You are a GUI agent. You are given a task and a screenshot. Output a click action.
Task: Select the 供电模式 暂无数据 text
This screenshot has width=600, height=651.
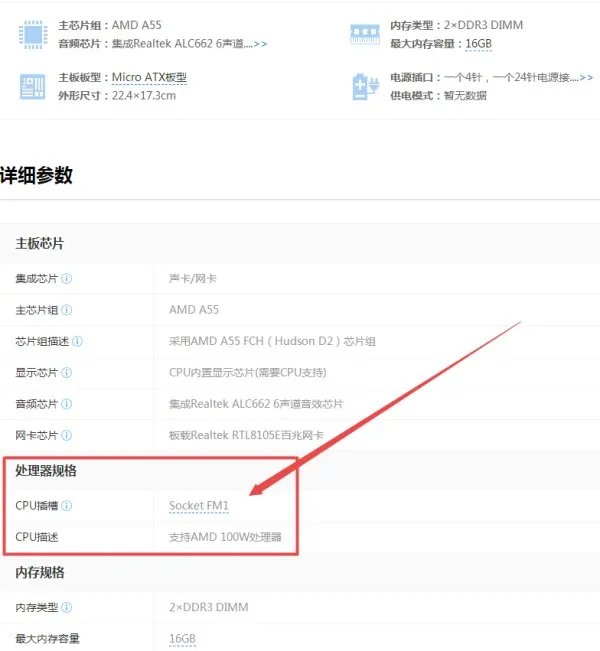click(438, 95)
